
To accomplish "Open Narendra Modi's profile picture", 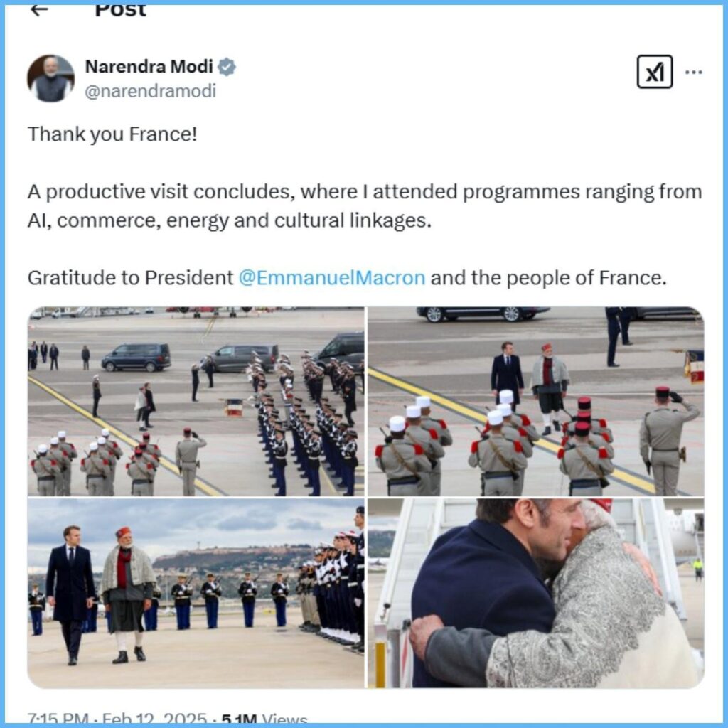I will click(x=51, y=78).
